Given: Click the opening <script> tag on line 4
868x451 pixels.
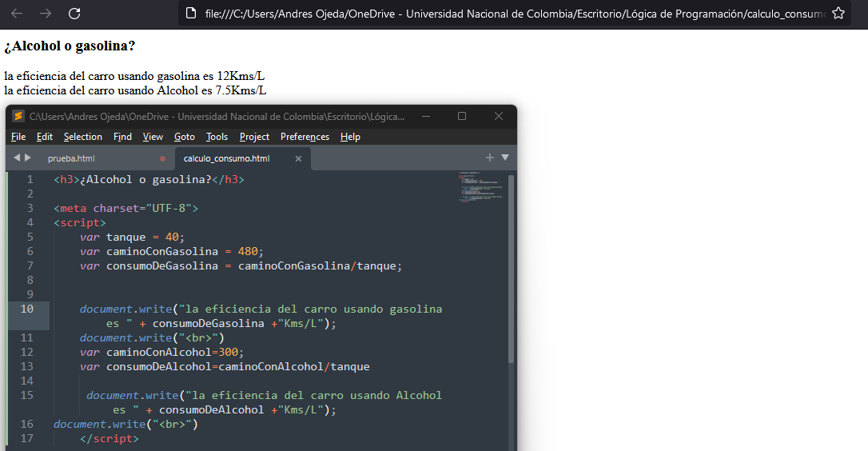Looking at the screenshot, I should pos(80,223).
